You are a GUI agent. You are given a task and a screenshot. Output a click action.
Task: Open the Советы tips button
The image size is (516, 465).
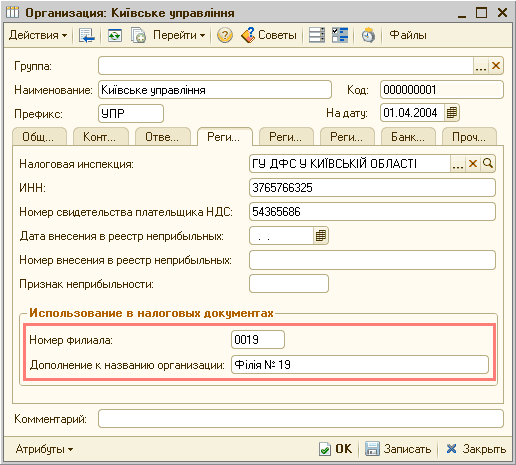pos(269,35)
